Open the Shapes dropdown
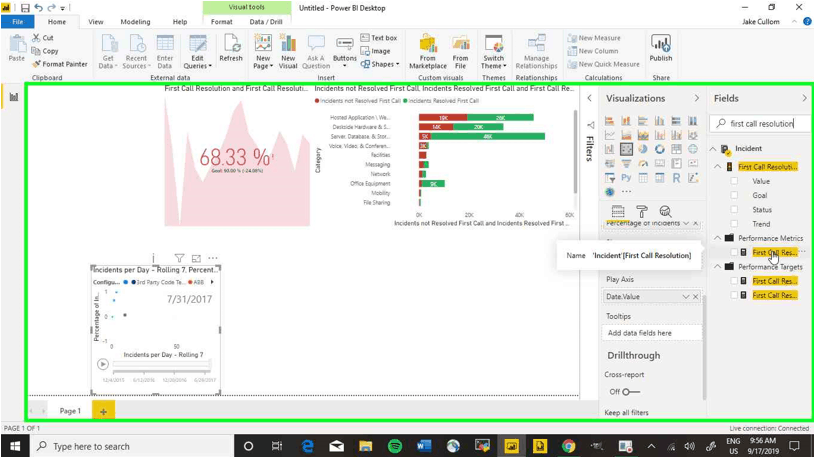This screenshot has height=459, width=816. tap(380, 64)
